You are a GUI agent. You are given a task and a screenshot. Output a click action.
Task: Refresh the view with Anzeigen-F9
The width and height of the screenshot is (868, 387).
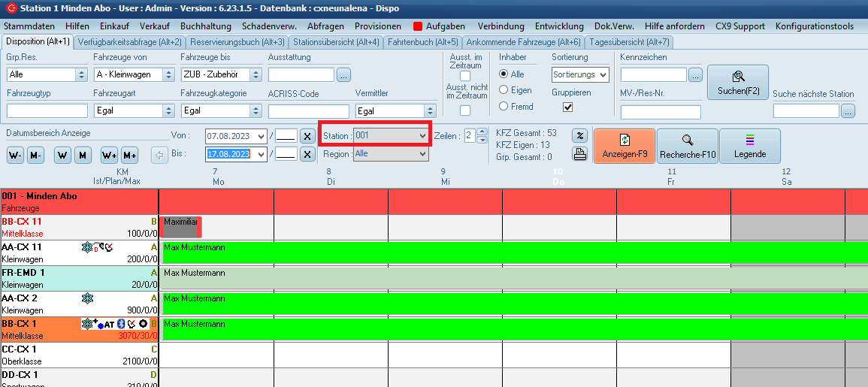pos(624,146)
